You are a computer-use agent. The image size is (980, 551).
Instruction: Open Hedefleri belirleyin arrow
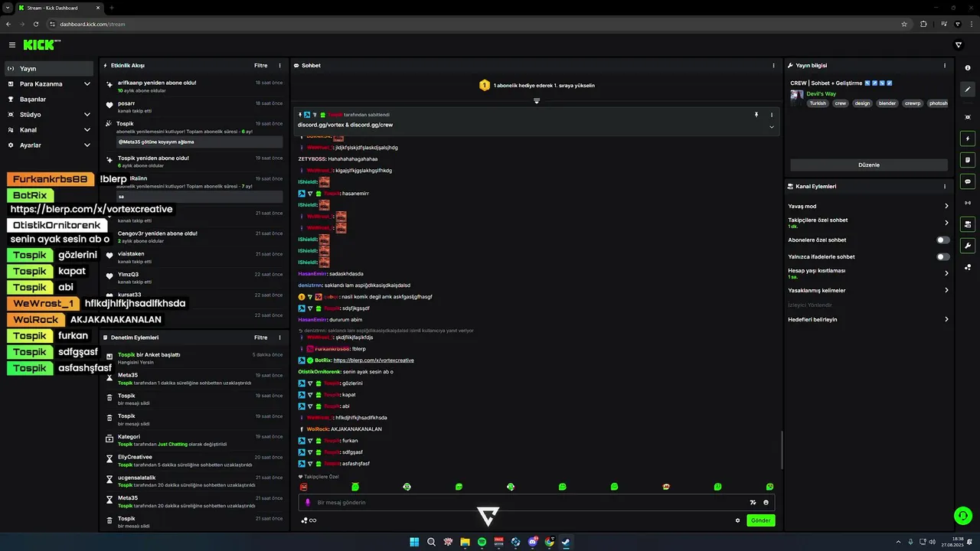coord(946,319)
